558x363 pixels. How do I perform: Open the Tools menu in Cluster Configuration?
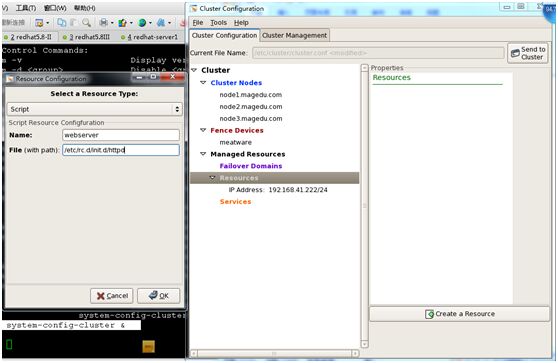pyautogui.click(x=219, y=23)
